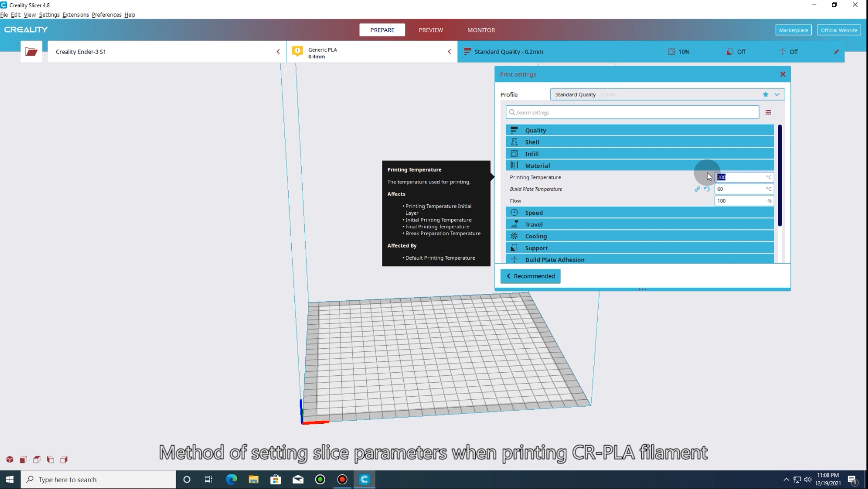Toggle the link icon next to Build Plate Temperature
This screenshot has width=868, height=489.
pyautogui.click(x=697, y=189)
